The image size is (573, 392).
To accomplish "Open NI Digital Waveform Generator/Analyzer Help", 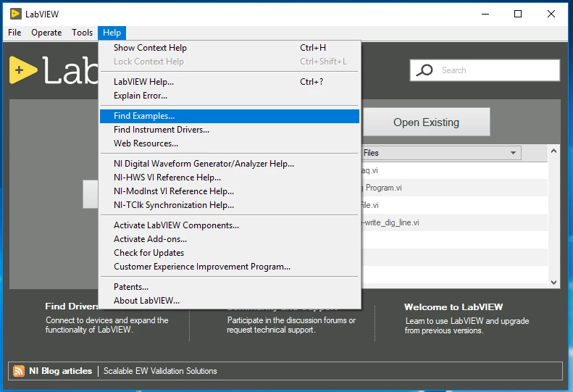I will click(x=230, y=164).
